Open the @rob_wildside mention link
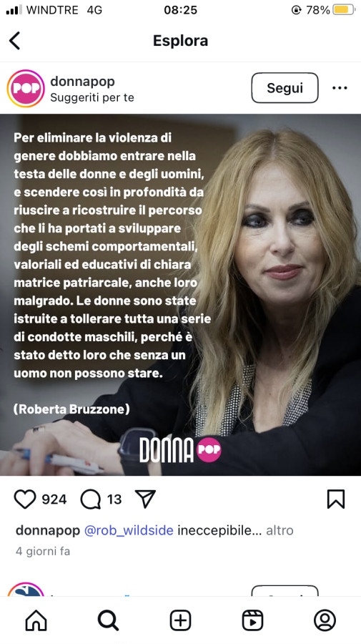361x644 pixels. pyautogui.click(x=129, y=530)
